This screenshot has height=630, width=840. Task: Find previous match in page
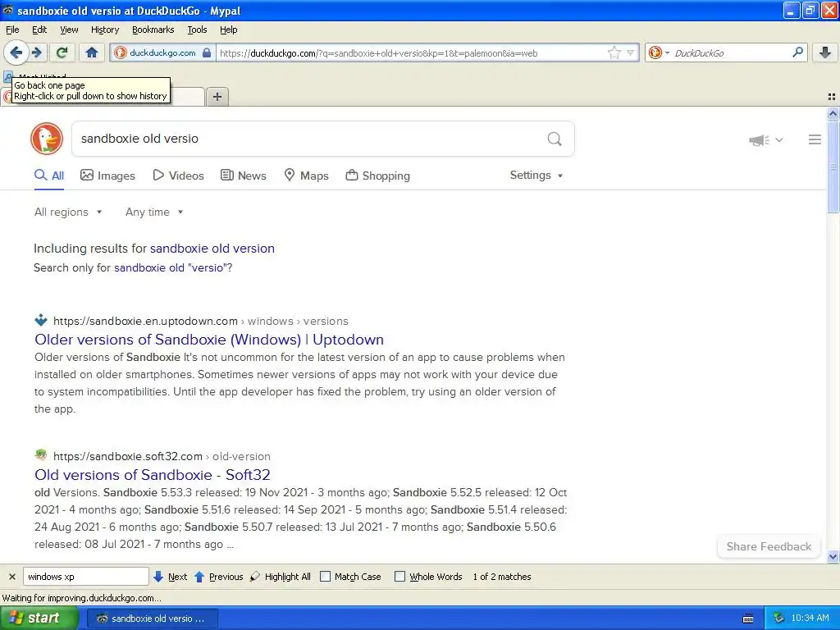pyautogui.click(x=218, y=577)
